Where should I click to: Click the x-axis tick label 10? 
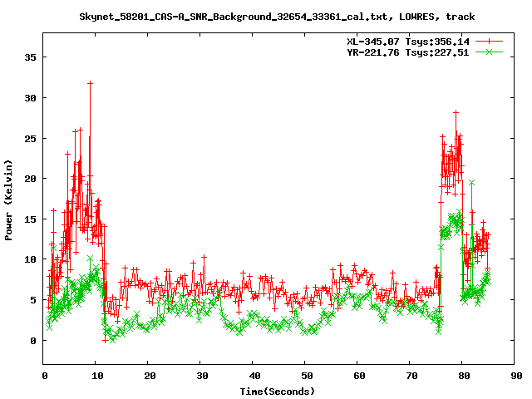[96, 376]
